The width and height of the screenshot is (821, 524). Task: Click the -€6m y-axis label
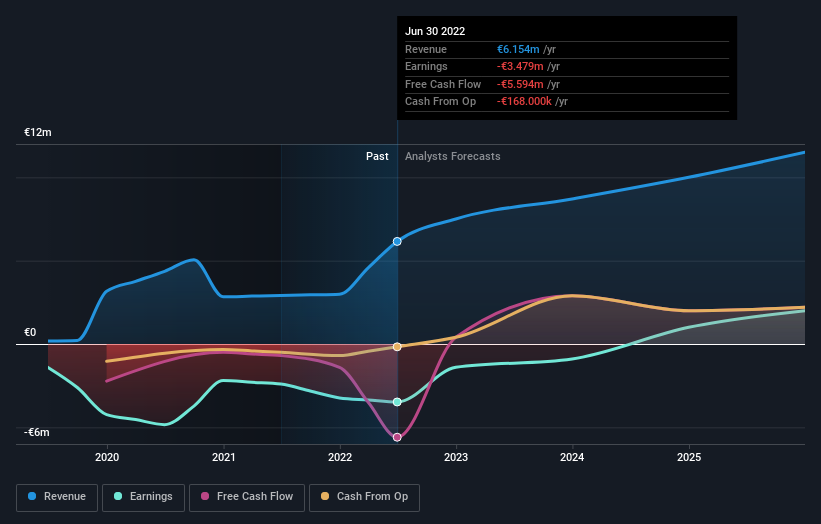pos(37,432)
